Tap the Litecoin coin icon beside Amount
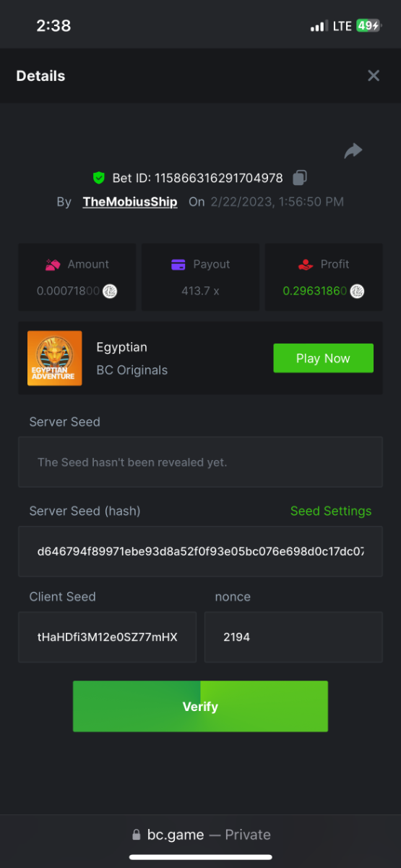 pyautogui.click(x=110, y=291)
